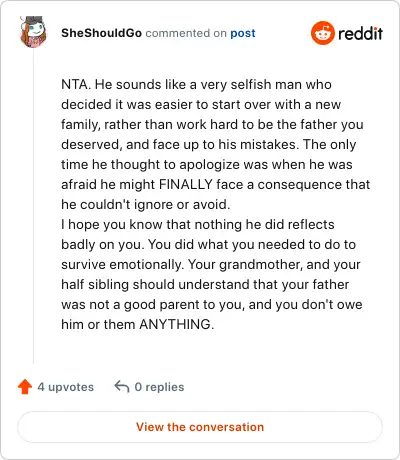Screen dimensions: 400x460
Task: Click the "4 upvotes" count label
Action: coord(66,387)
